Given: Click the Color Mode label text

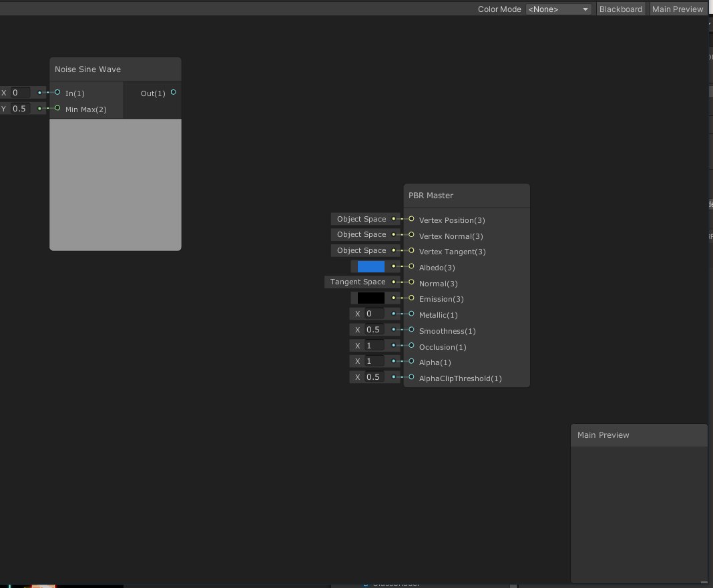Looking at the screenshot, I should tap(499, 9).
